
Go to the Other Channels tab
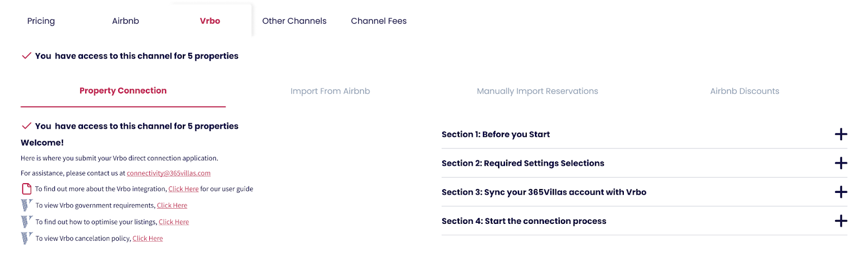(294, 21)
